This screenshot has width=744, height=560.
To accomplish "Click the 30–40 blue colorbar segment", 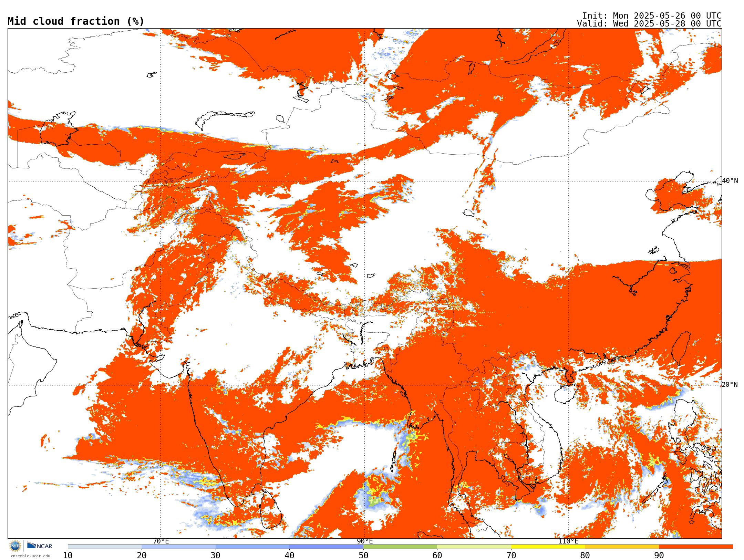I will point(252,547).
